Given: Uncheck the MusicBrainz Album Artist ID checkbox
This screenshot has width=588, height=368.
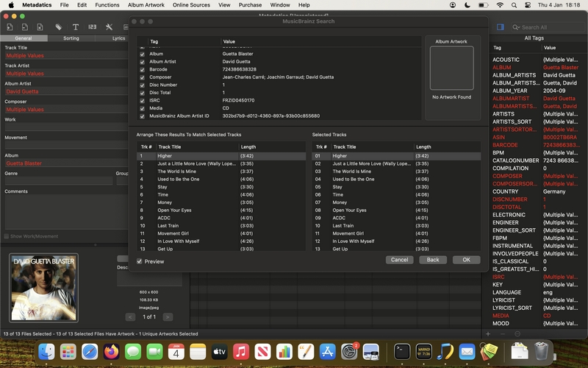Looking at the screenshot, I should [142, 116].
